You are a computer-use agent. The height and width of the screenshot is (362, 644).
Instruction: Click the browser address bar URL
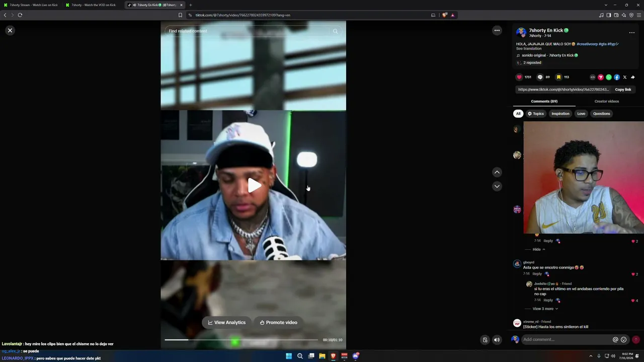[x=243, y=15]
